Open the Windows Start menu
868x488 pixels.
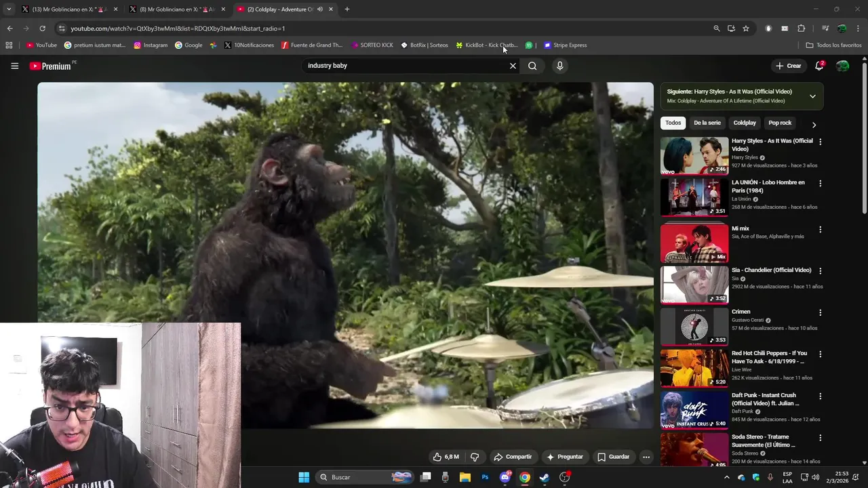click(x=304, y=477)
